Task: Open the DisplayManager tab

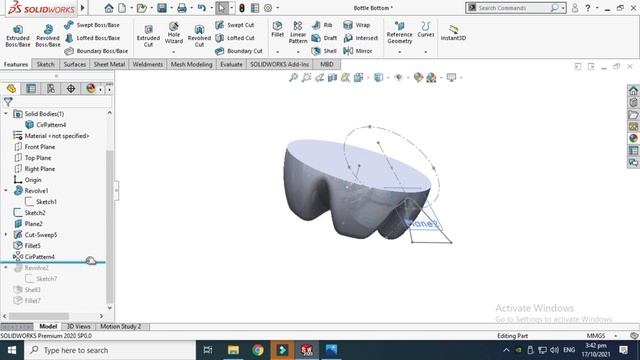Action: pyautogui.click(x=91, y=89)
